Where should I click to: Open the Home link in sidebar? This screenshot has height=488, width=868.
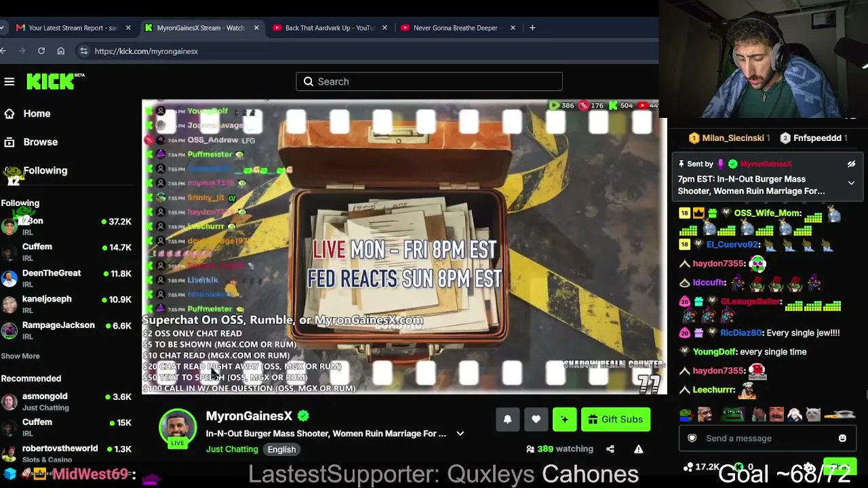click(37, 114)
